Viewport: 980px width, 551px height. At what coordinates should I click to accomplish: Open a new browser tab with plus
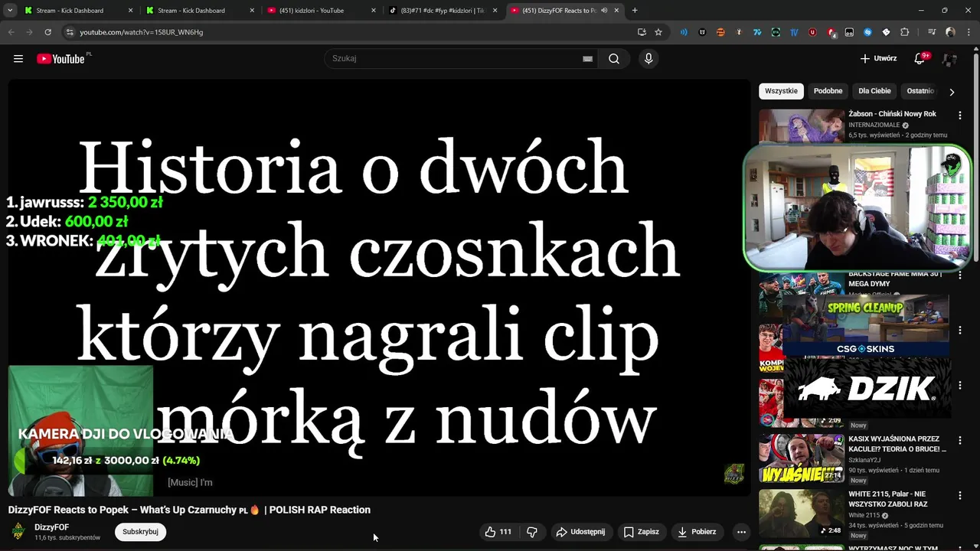click(x=635, y=11)
